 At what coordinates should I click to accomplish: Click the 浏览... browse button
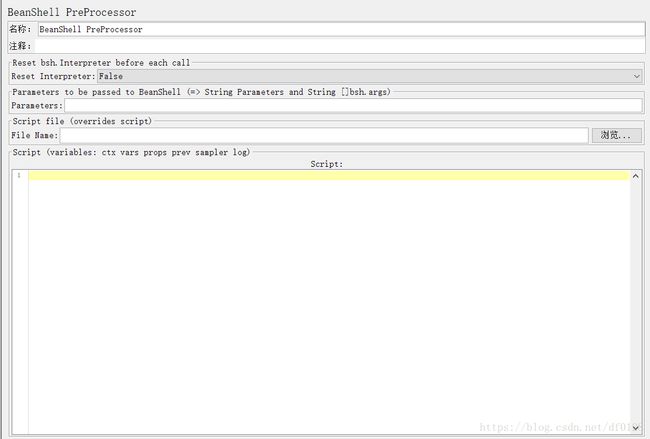(x=617, y=135)
